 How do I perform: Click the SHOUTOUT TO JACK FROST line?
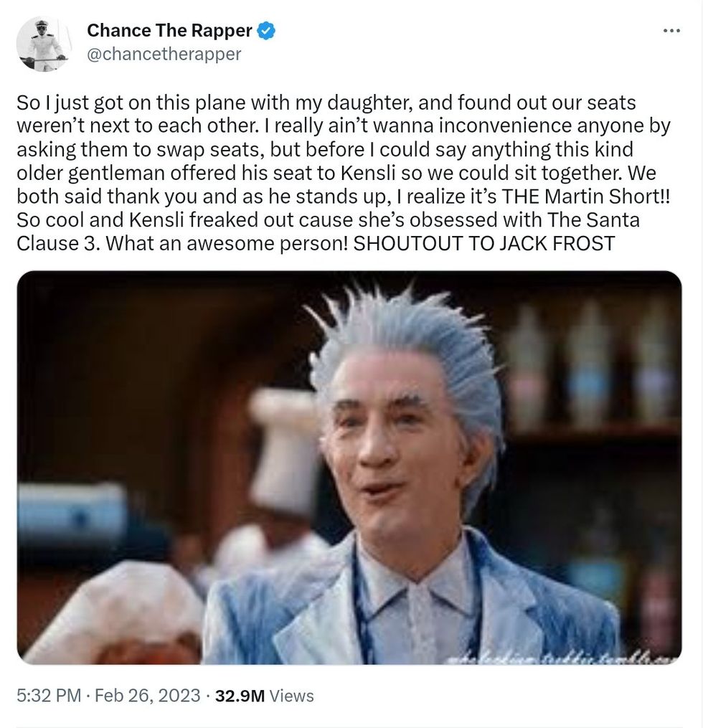pos(483,243)
